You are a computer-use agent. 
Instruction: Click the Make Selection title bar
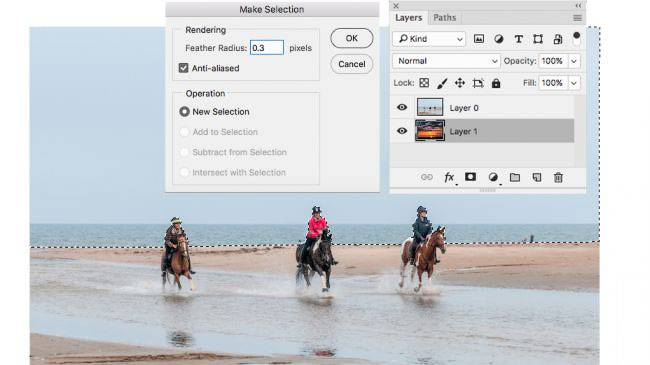(x=272, y=10)
